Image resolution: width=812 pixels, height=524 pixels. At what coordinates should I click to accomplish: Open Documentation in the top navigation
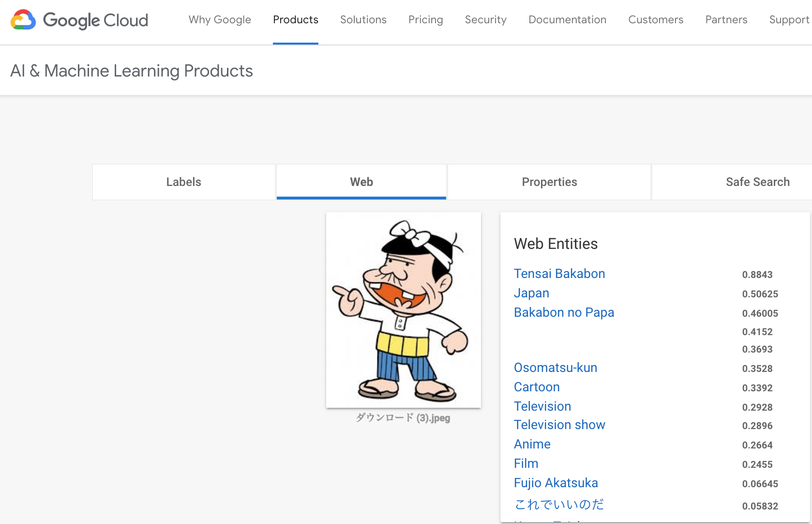[568, 20]
